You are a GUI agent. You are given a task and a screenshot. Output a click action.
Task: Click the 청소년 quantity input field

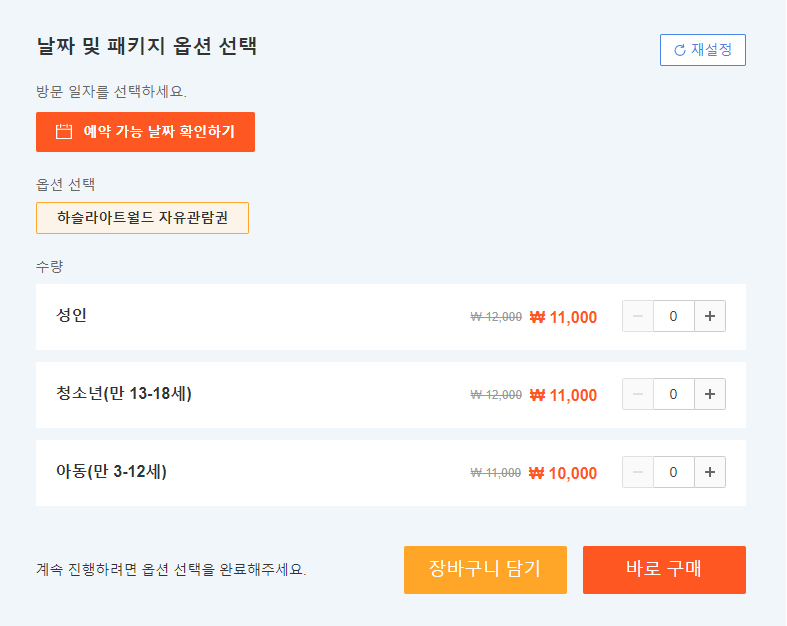pyautogui.click(x=674, y=394)
